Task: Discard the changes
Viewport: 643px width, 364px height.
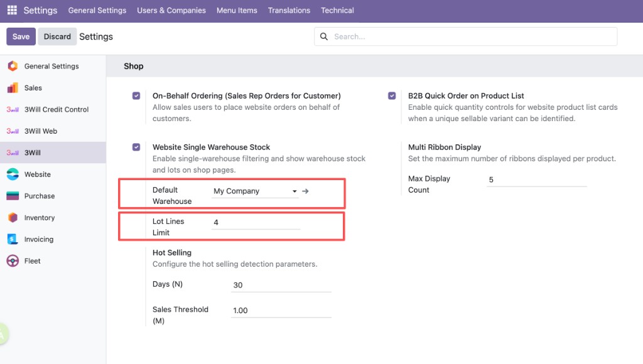Action: (x=57, y=36)
